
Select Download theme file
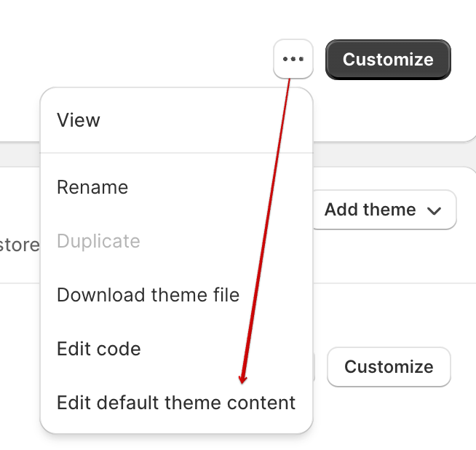pyautogui.click(x=148, y=295)
